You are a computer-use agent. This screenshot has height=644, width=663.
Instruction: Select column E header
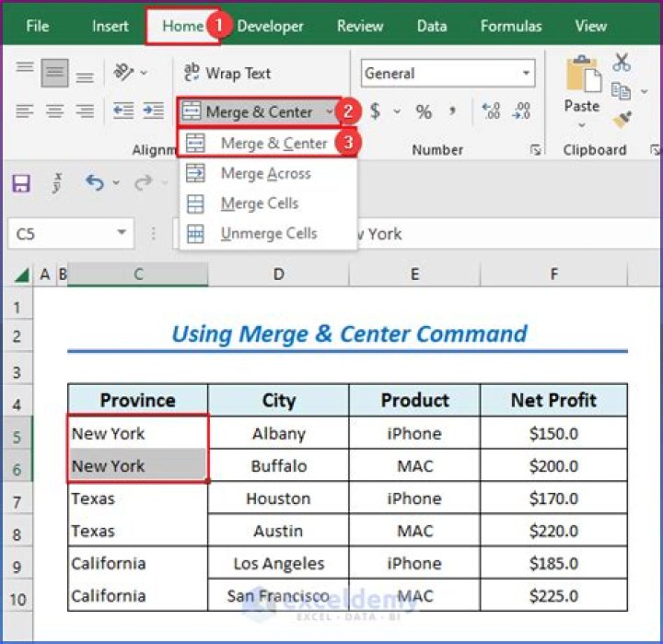click(x=414, y=275)
